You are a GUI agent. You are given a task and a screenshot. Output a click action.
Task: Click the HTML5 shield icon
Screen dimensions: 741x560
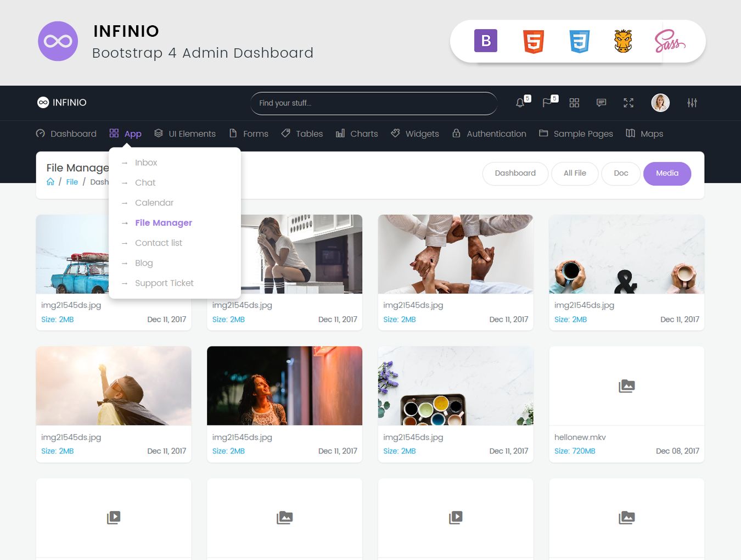click(x=533, y=41)
